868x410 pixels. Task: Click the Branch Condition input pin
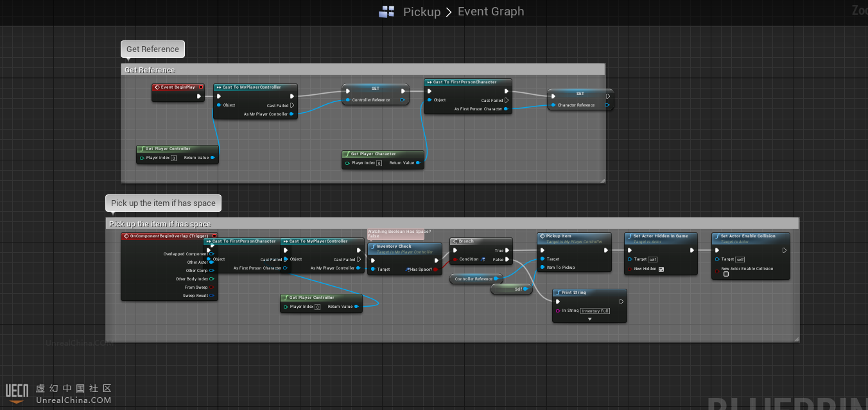pos(456,260)
